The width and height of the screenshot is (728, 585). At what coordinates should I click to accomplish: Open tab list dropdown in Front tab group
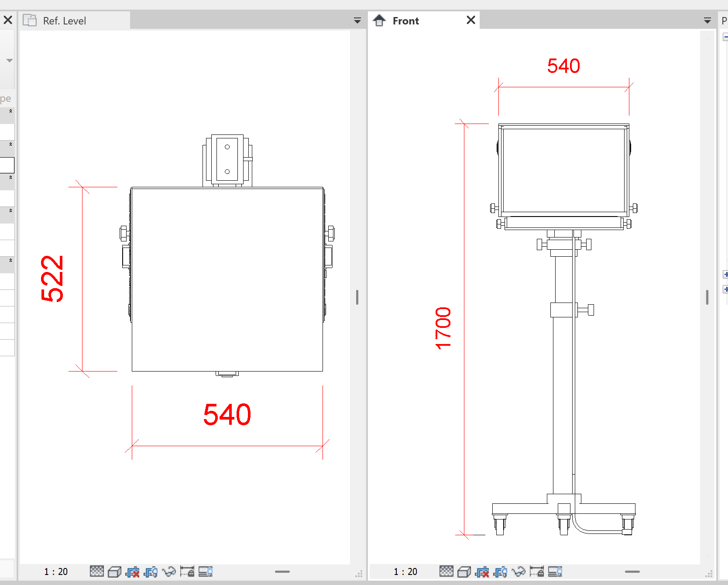coord(707,21)
